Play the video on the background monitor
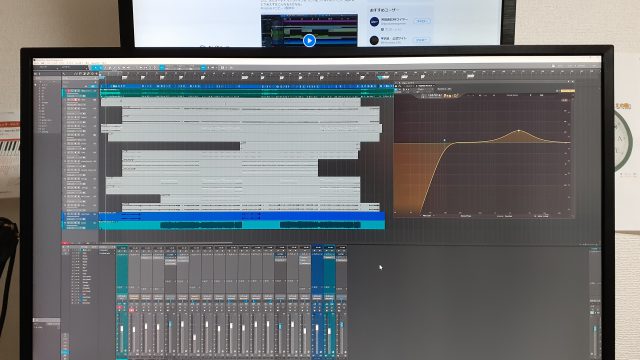This screenshot has height=360, width=640. click(309, 40)
